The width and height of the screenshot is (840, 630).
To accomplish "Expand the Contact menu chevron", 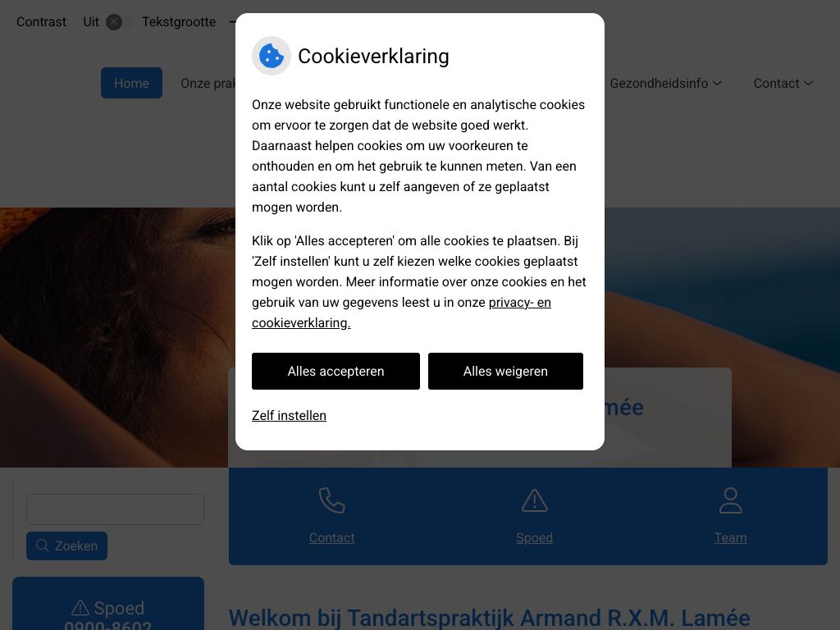I will click(808, 83).
